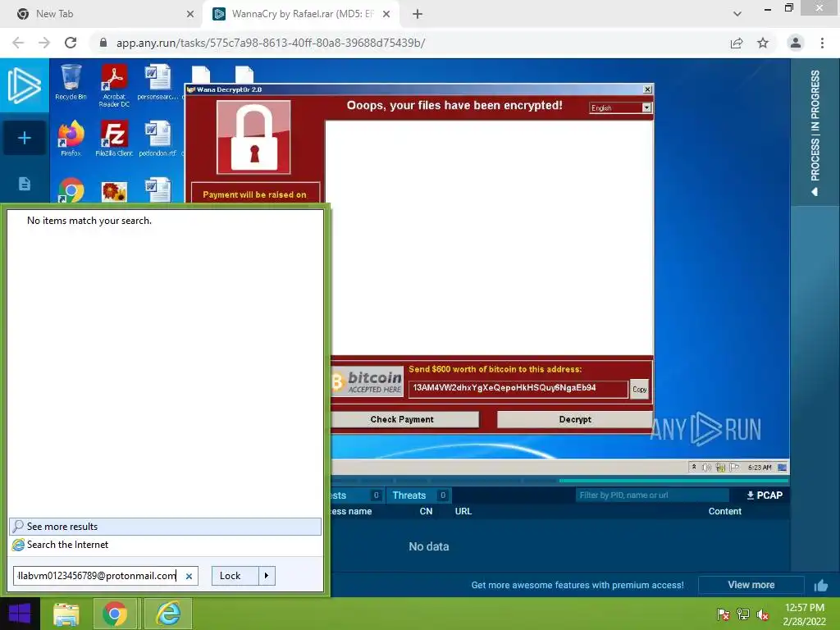
Task: Clear the search box with the X
Action: tap(189, 577)
